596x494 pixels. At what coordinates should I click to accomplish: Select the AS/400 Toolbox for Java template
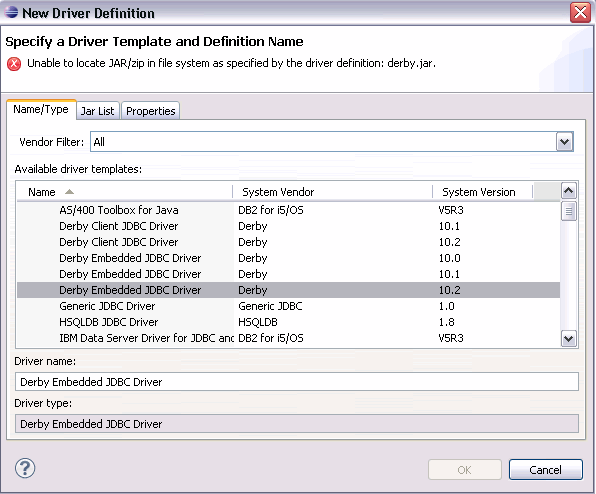coord(288,210)
